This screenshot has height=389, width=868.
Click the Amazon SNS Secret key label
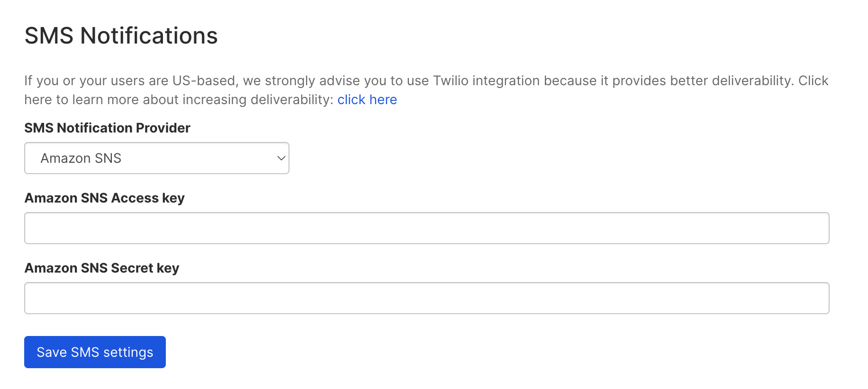point(102,268)
